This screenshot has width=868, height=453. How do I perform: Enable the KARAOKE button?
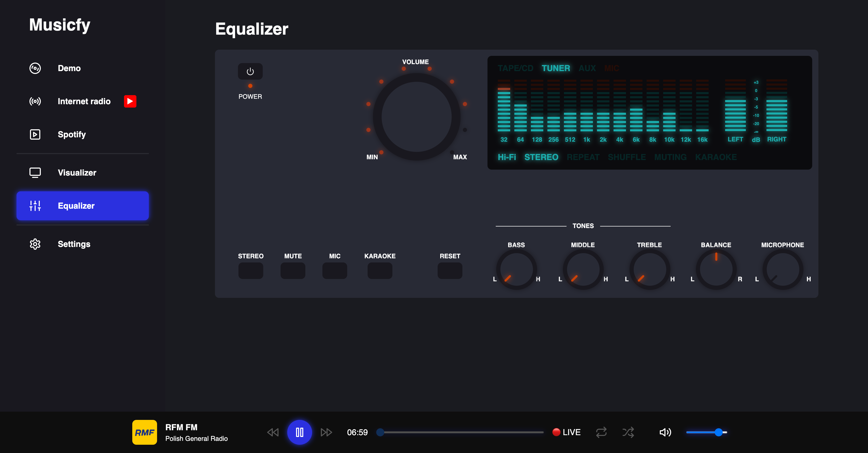click(x=380, y=270)
